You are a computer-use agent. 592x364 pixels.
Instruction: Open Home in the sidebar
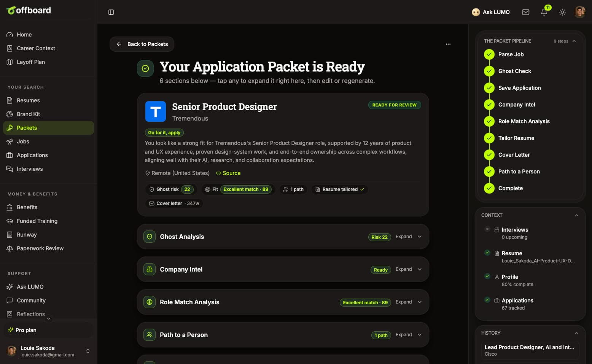[x=48, y=35]
